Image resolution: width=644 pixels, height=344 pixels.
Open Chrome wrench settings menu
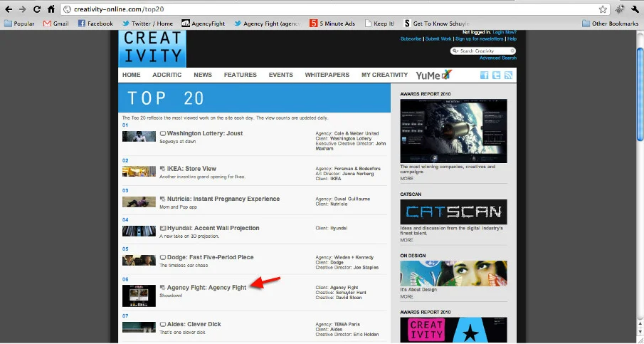point(635,9)
